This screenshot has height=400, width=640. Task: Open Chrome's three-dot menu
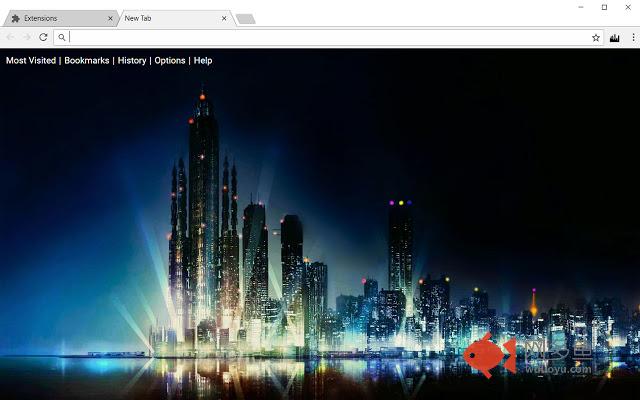tap(633, 38)
